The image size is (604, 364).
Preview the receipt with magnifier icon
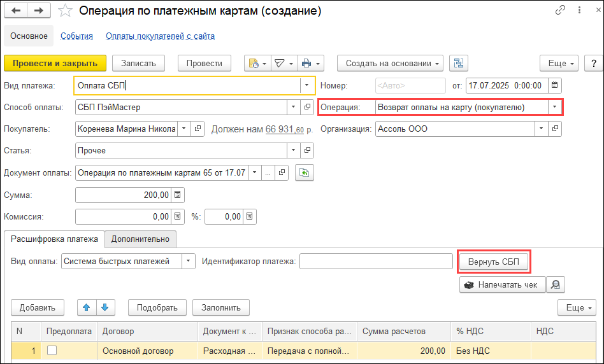click(555, 284)
